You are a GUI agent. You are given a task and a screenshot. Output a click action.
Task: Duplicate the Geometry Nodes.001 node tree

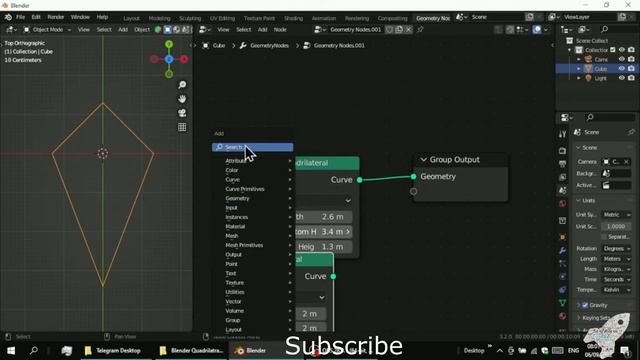coord(399,29)
